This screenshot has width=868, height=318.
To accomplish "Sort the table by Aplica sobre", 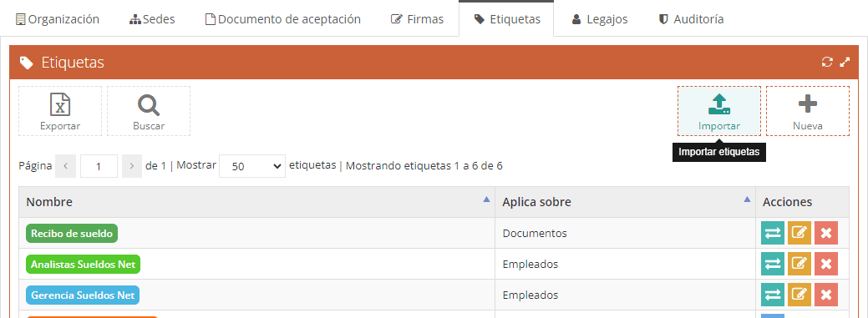I will [x=625, y=202].
